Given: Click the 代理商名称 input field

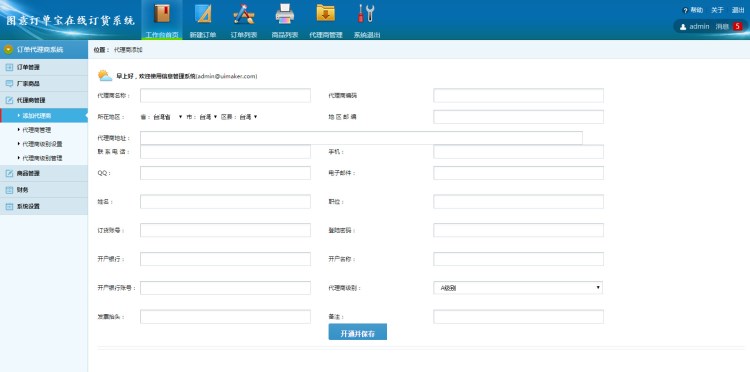Looking at the screenshot, I should click(225, 95).
